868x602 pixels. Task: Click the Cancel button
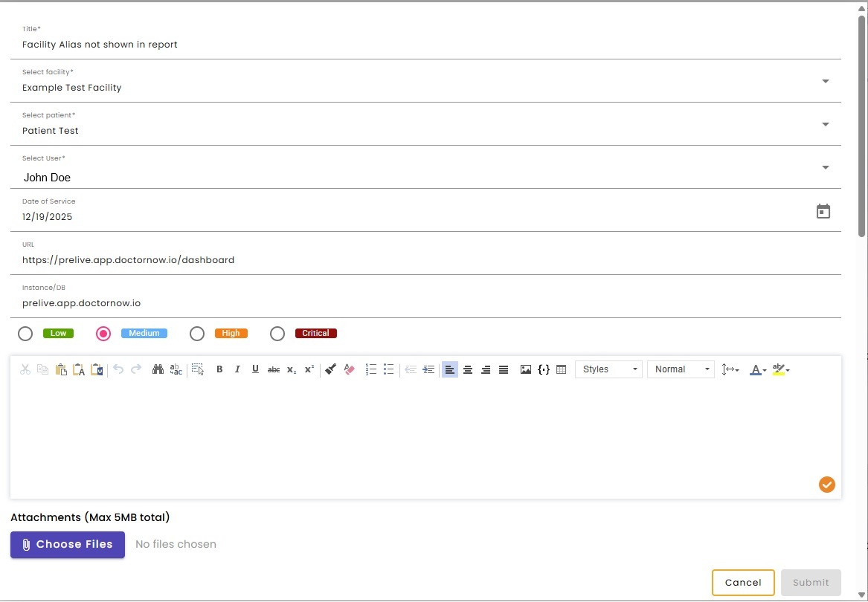[x=743, y=583]
